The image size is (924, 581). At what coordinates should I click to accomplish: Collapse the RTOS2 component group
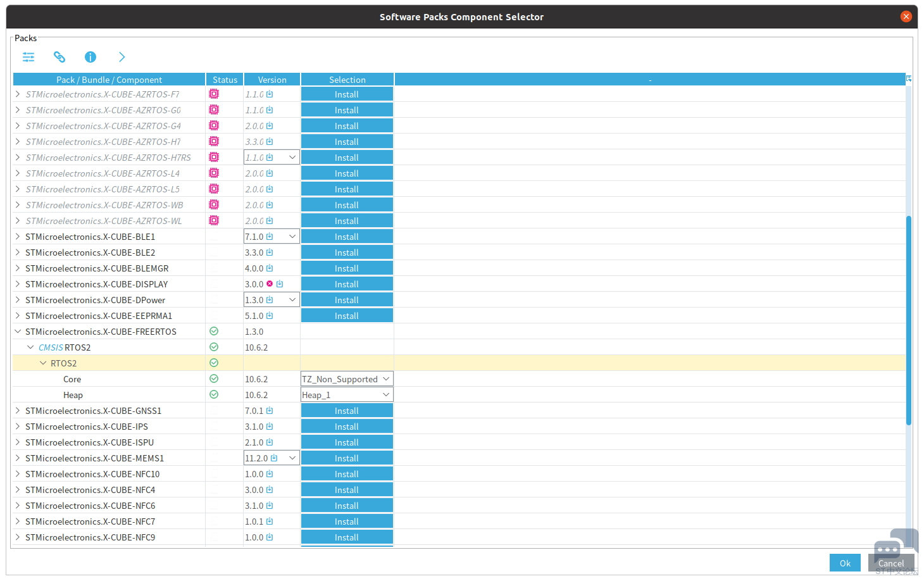43,363
